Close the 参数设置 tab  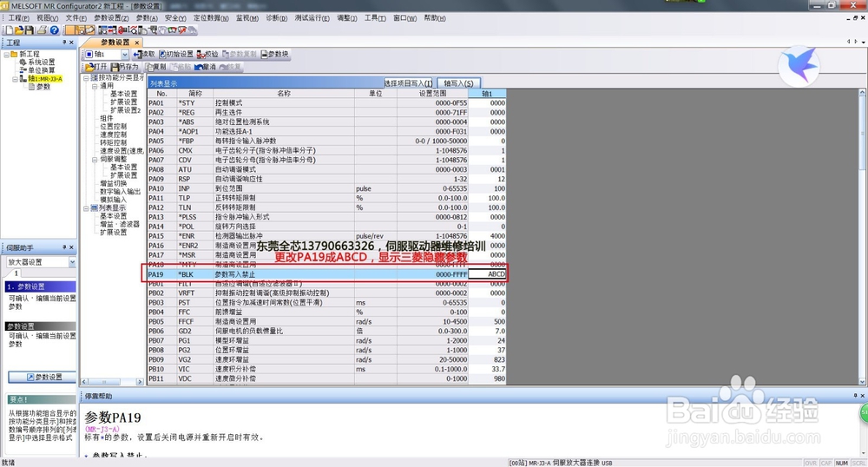click(x=137, y=43)
